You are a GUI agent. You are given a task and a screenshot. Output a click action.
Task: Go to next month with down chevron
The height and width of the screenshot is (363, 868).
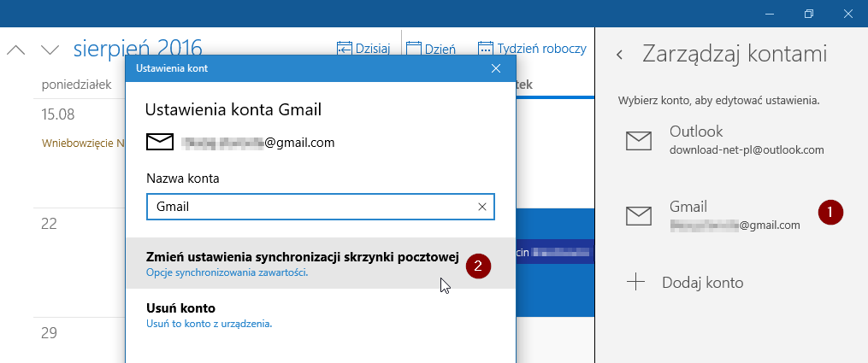50,50
